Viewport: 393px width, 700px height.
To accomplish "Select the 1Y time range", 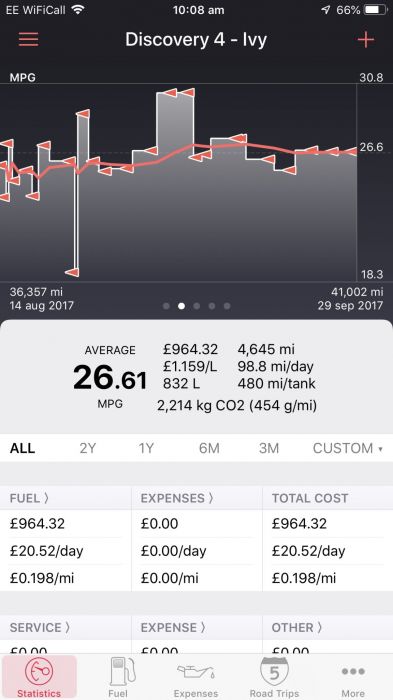I will [x=146, y=448].
